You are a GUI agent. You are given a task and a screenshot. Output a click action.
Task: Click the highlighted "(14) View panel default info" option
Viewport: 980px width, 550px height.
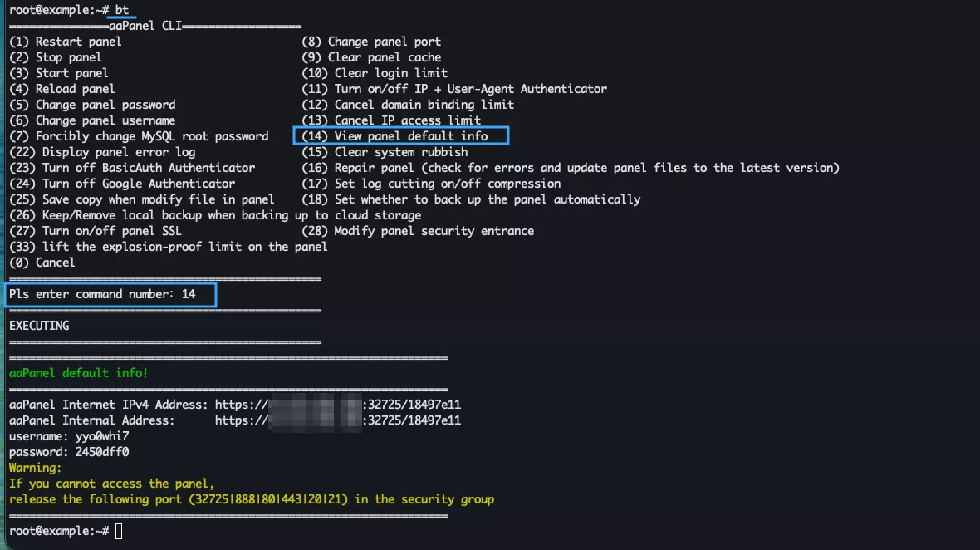[401, 136]
